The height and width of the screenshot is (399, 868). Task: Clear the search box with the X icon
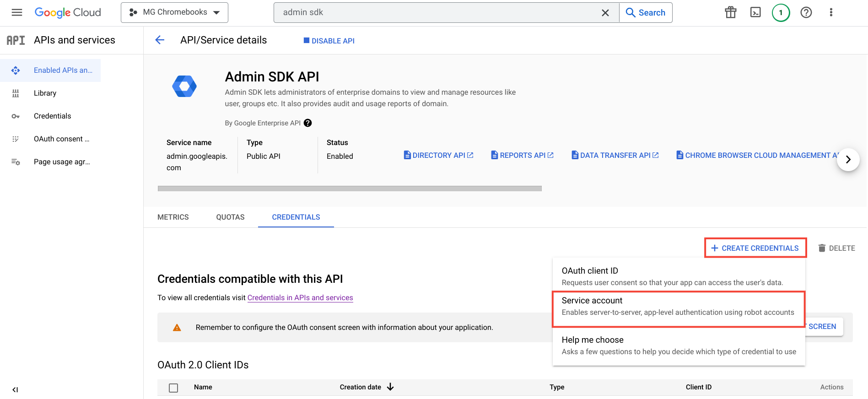coord(605,13)
